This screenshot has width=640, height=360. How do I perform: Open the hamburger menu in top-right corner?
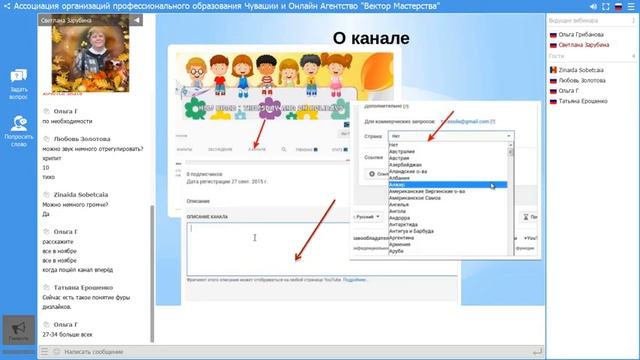(631, 7)
